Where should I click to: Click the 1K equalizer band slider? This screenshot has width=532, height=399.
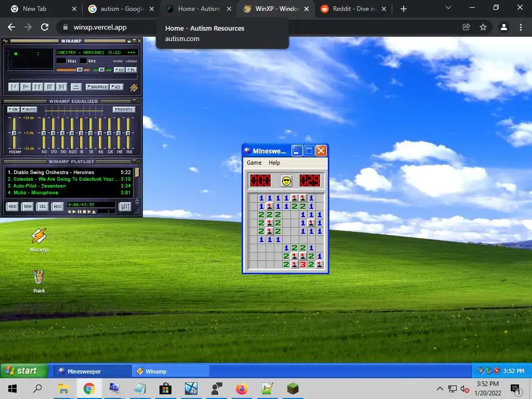(81, 134)
